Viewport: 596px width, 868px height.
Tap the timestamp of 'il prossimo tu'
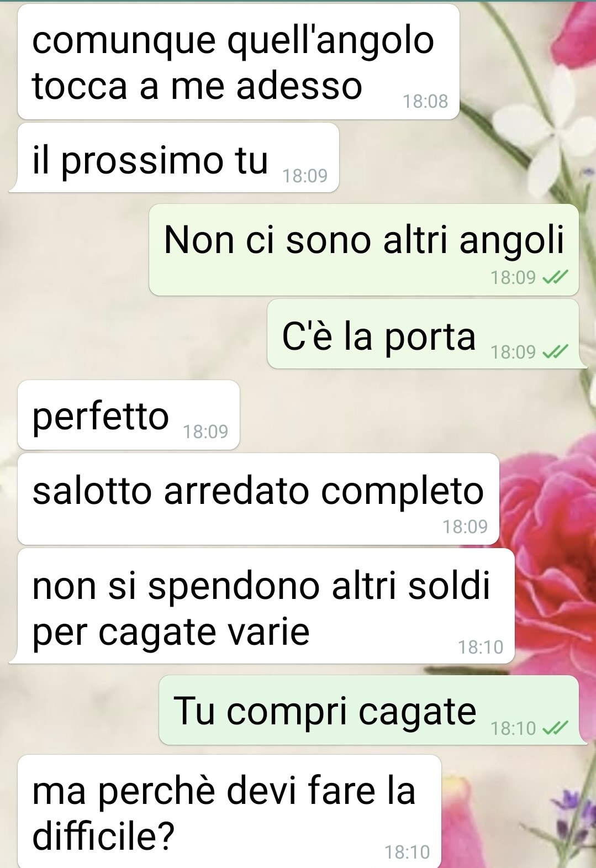pos(305,176)
